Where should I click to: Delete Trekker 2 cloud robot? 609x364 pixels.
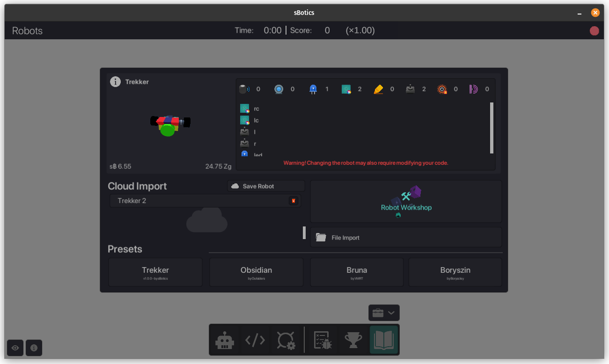(x=293, y=201)
